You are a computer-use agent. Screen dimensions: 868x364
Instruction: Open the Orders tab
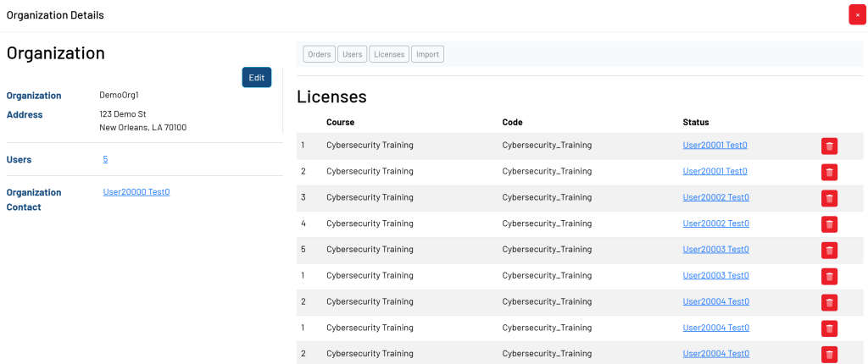(x=320, y=54)
